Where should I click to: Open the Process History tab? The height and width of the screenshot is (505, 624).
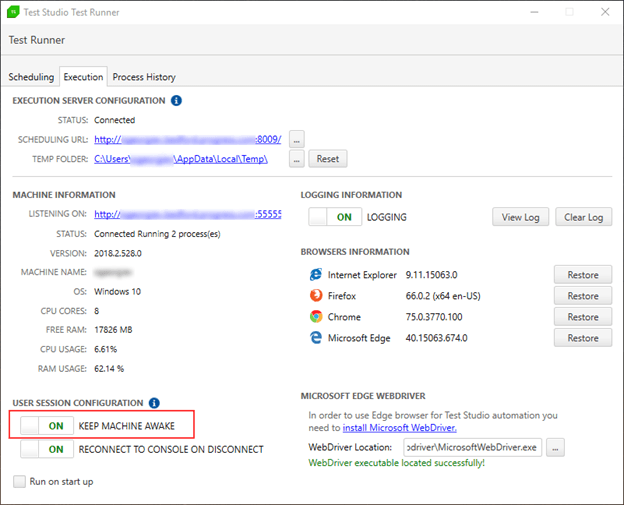144,77
